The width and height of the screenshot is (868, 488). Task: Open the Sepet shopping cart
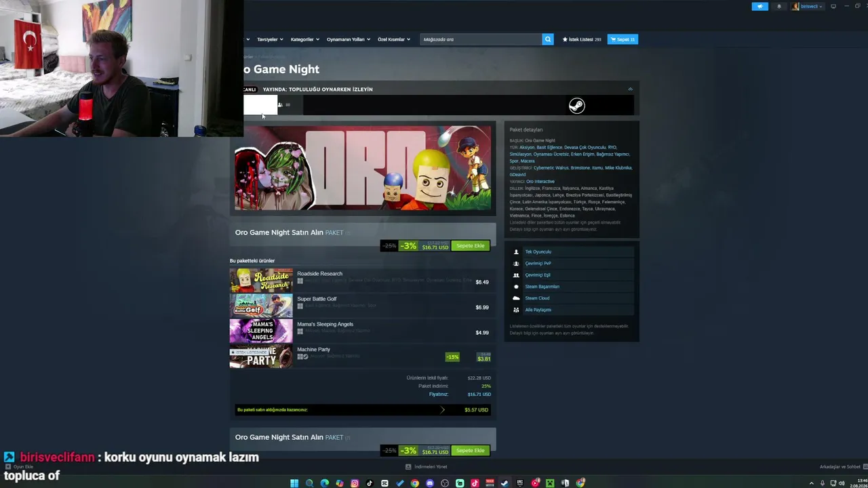tap(623, 39)
